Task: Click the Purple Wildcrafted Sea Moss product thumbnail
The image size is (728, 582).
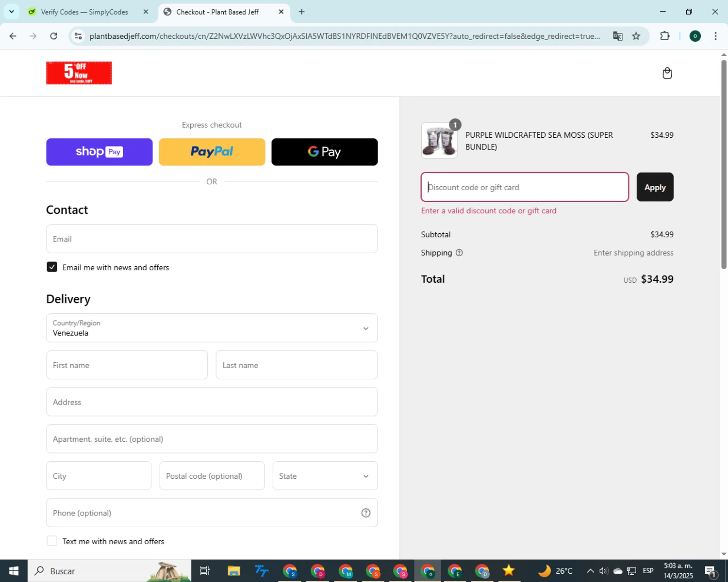Action: click(x=439, y=141)
